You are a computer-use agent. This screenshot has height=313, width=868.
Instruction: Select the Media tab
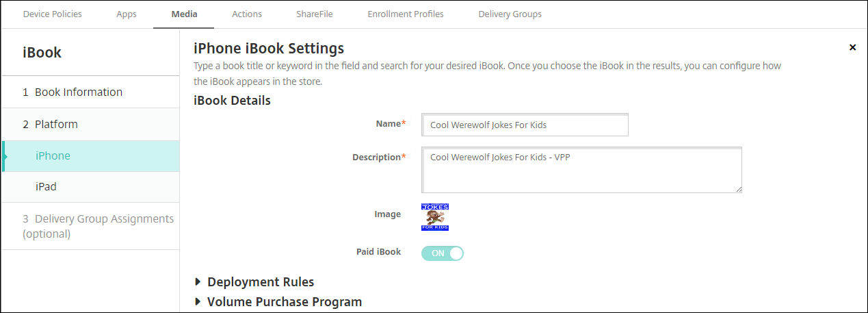point(183,14)
